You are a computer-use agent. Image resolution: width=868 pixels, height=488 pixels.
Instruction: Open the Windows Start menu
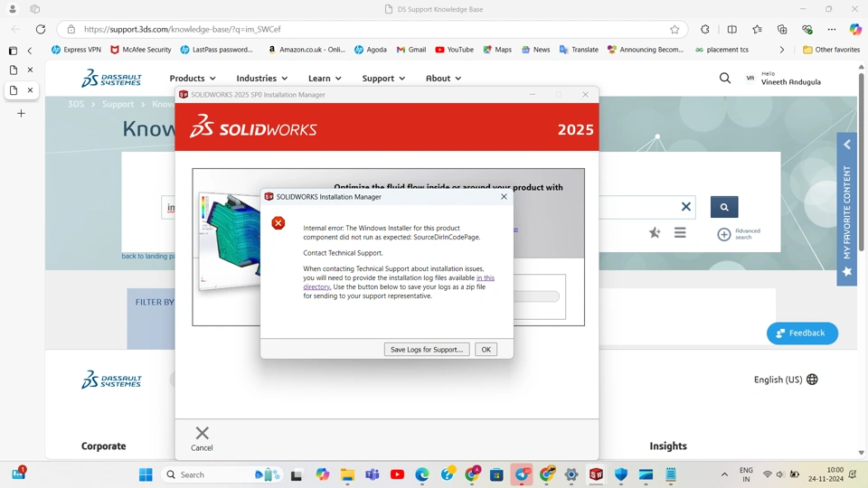tap(146, 474)
